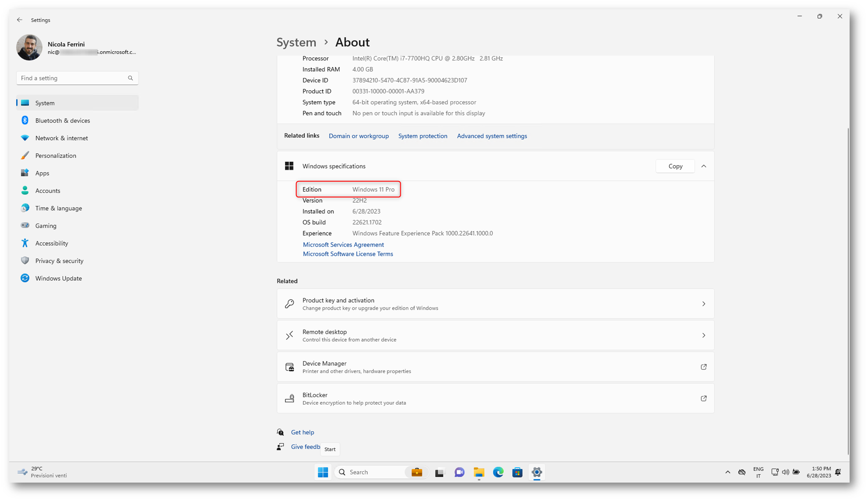Click the Windows logo next to specifications
Screen dimensions: 868x501
point(289,166)
